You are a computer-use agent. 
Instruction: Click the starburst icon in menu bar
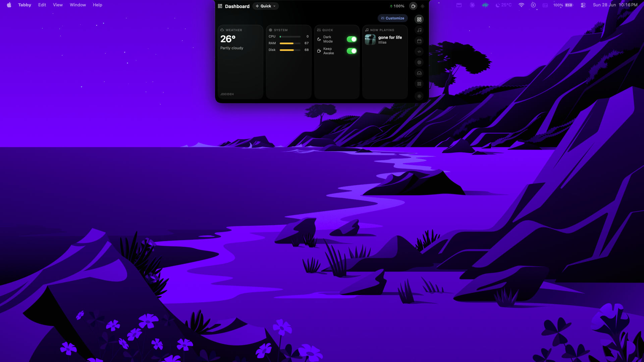(x=472, y=5)
